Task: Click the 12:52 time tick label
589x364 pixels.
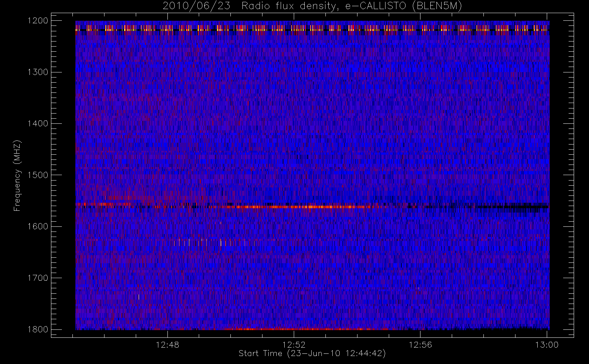Action: 294,345
